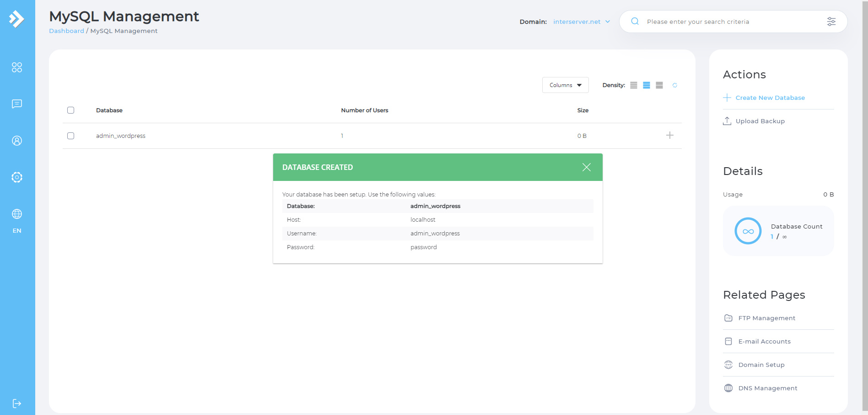Open the widgets grid icon in sidebar

coord(17,67)
